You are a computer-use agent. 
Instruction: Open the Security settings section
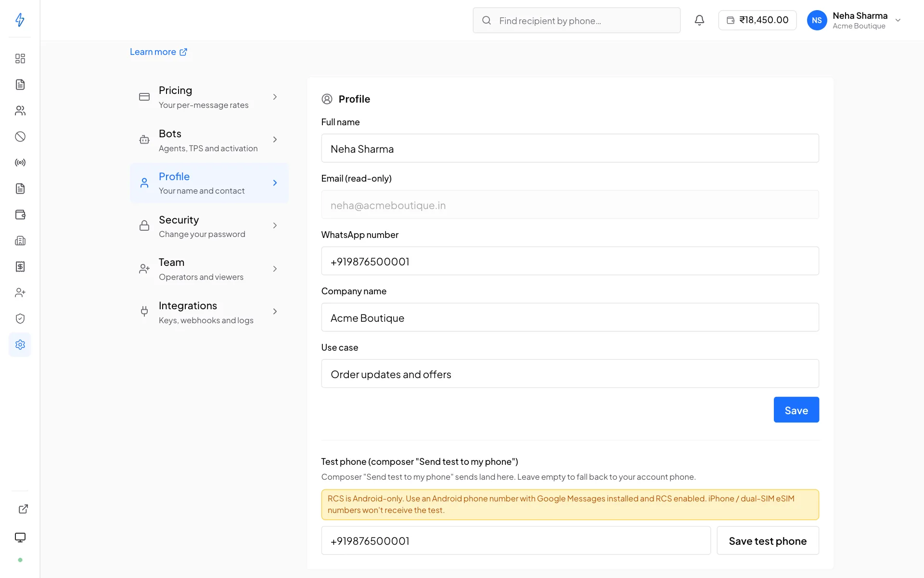tap(209, 226)
